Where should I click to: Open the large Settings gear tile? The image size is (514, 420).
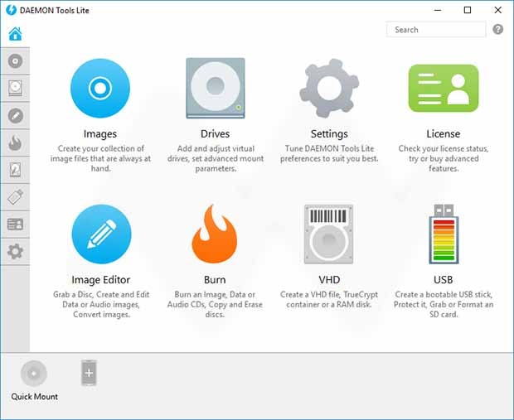pos(329,88)
